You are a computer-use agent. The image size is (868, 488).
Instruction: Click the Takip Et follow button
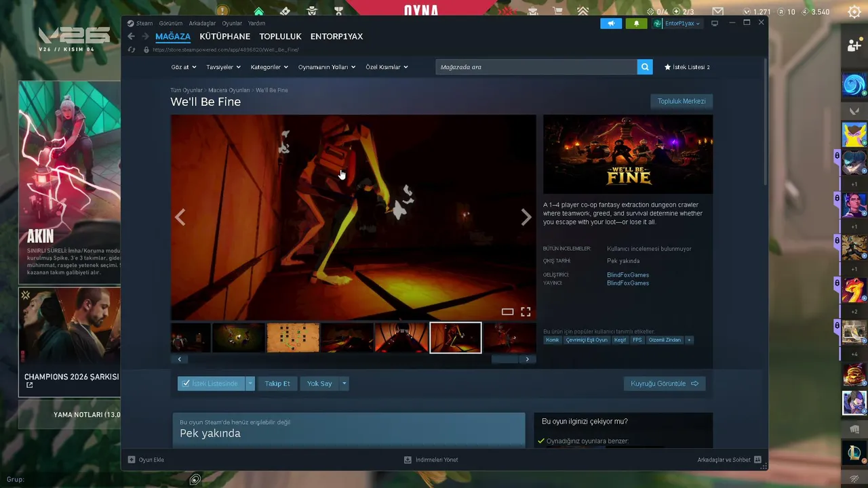click(x=277, y=384)
